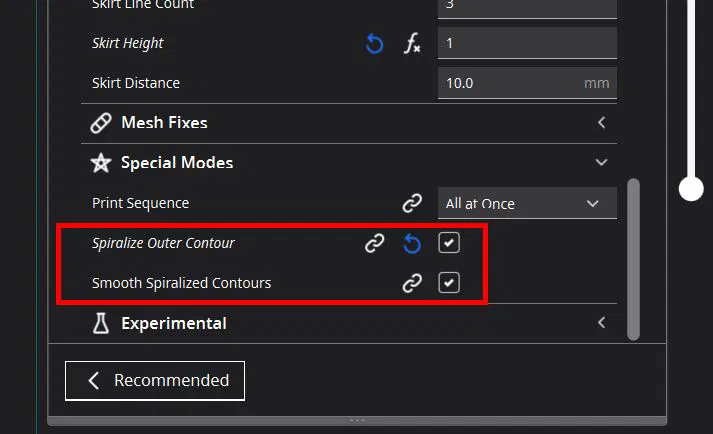This screenshot has height=434, width=713.
Task: Open the Print Sequence dropdown
Action: tap(527, 203)
